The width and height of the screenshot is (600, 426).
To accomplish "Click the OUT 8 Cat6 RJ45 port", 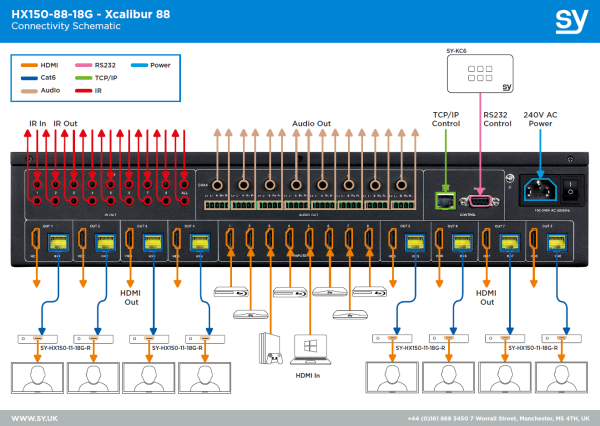I will [558, 242].
